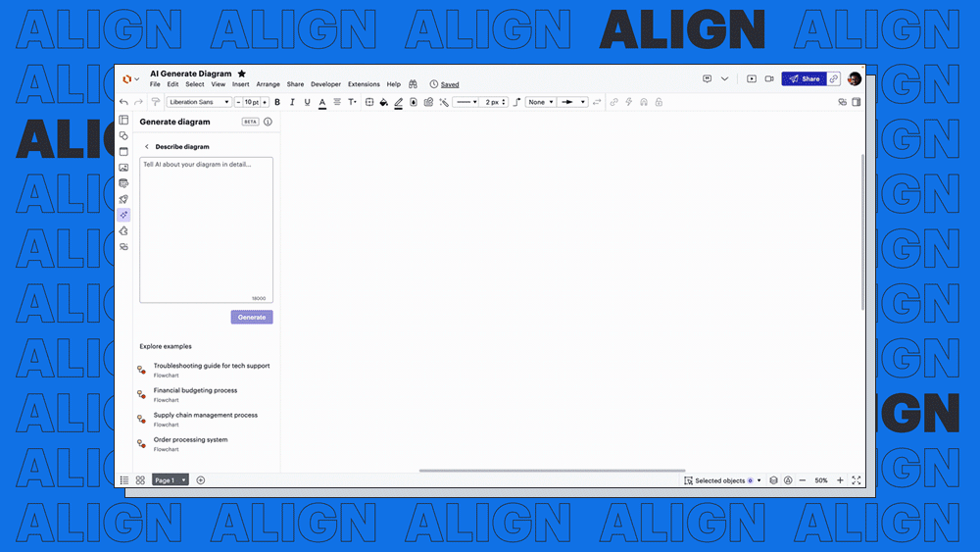Click the blue Share button
Image resolution: width=980 pixels, height=552 pixels.
(x=804, y=78)
